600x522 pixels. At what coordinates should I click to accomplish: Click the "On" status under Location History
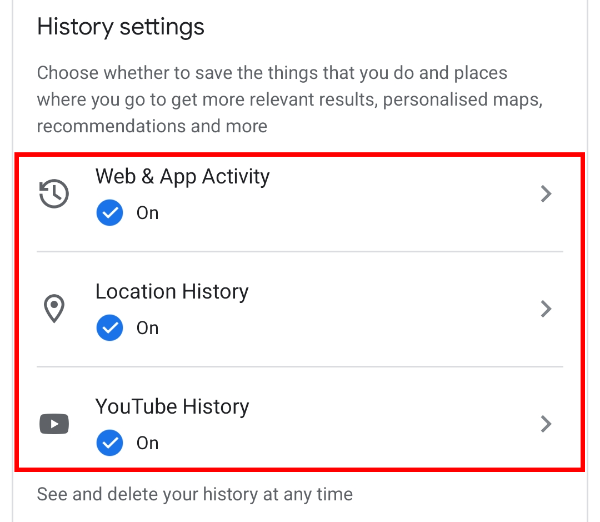point(147,328)
